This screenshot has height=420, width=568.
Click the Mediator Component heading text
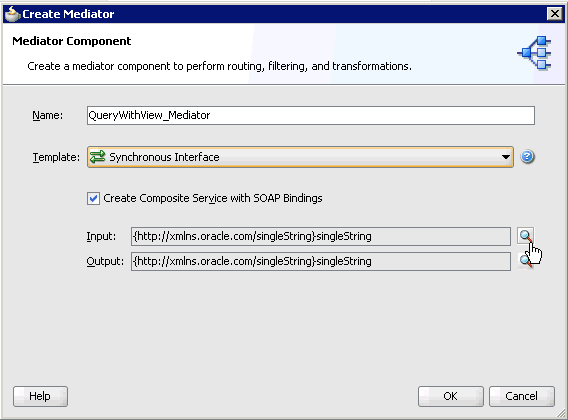pyautogui.click(x=72, y=41)
